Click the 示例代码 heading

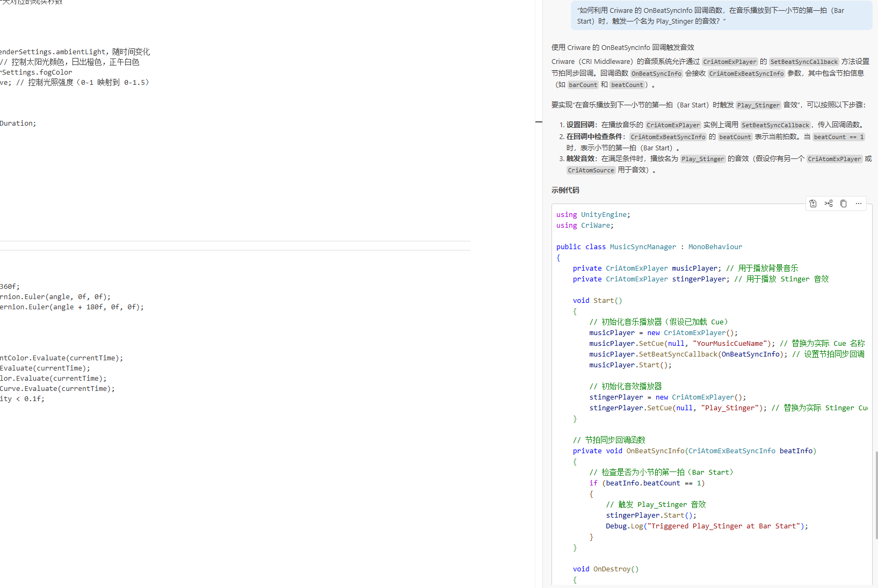(x=565, y=190)
